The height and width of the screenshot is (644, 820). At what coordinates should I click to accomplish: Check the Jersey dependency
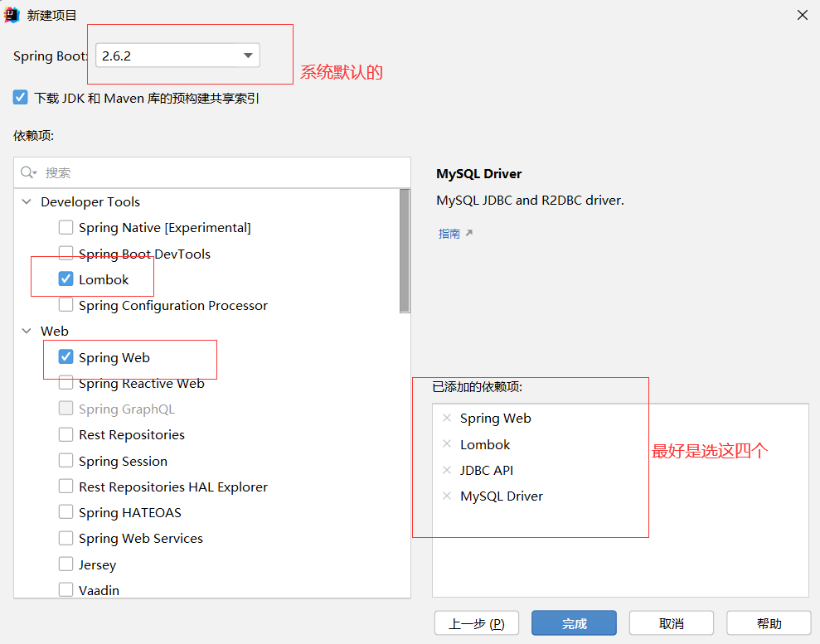[x=66, y=564]
